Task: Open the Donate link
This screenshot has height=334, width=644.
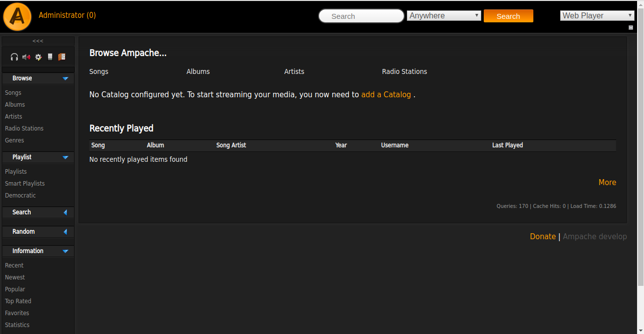Action: (543, 236)
